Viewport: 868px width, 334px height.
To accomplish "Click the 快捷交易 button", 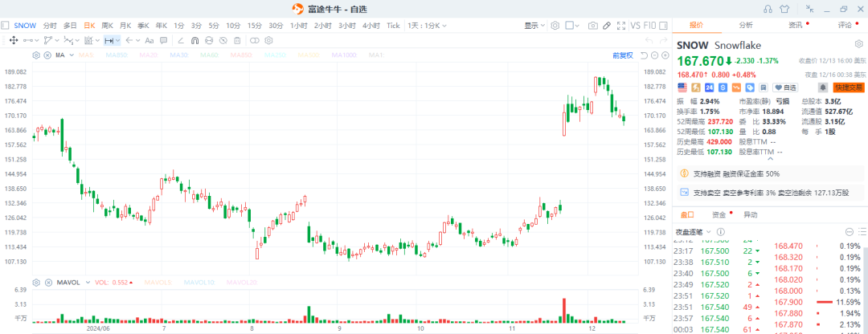I will click(x=850, y=87).
